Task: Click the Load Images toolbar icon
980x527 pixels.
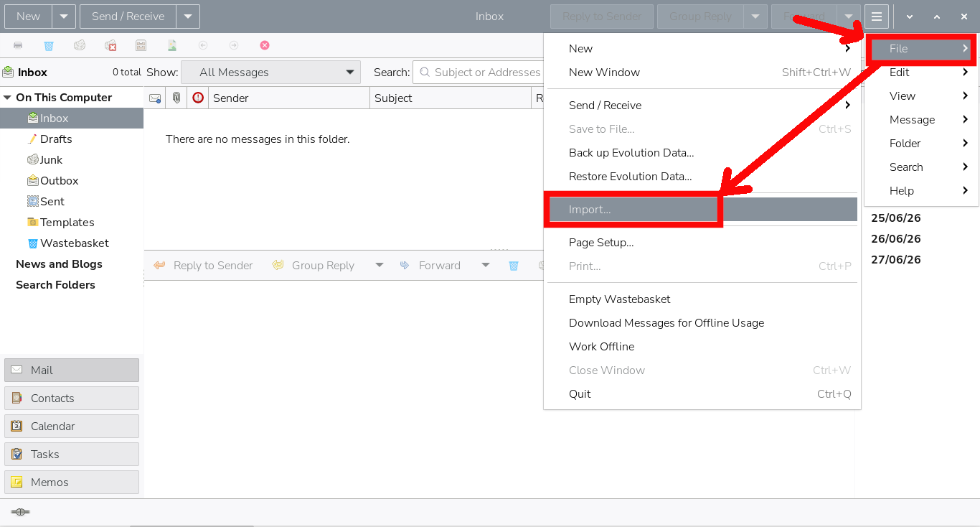Action: pos(172,45)
